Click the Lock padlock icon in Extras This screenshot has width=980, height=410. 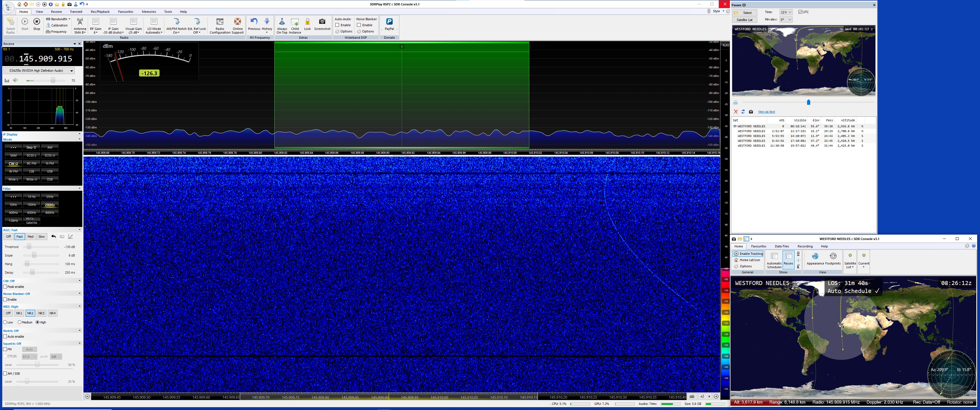307,22
